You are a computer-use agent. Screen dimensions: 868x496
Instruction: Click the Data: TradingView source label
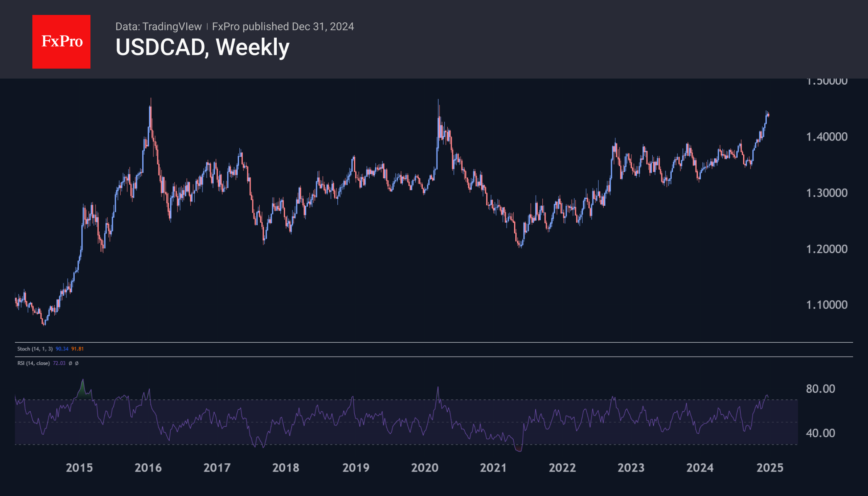click(x=158, y=27)
